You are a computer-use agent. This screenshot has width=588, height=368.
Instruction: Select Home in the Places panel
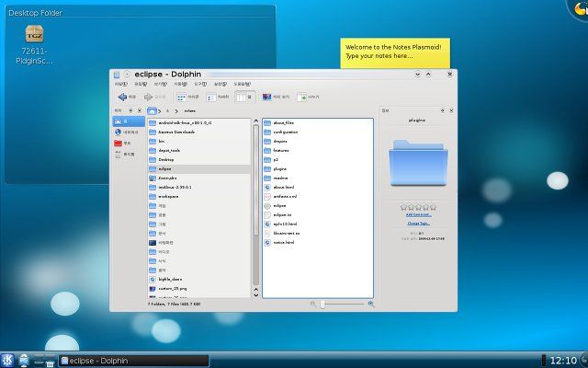(x=129, y=121)
